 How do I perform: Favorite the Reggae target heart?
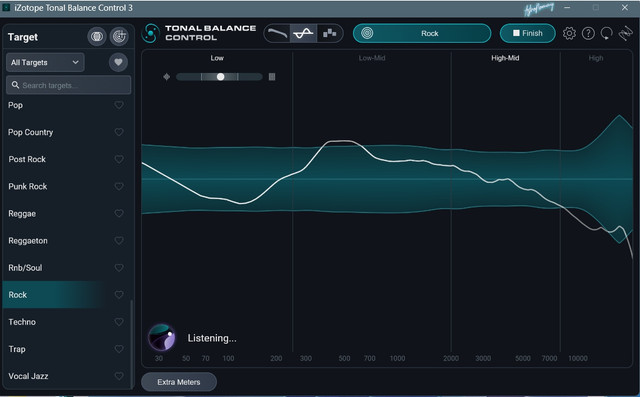point(119,213)
